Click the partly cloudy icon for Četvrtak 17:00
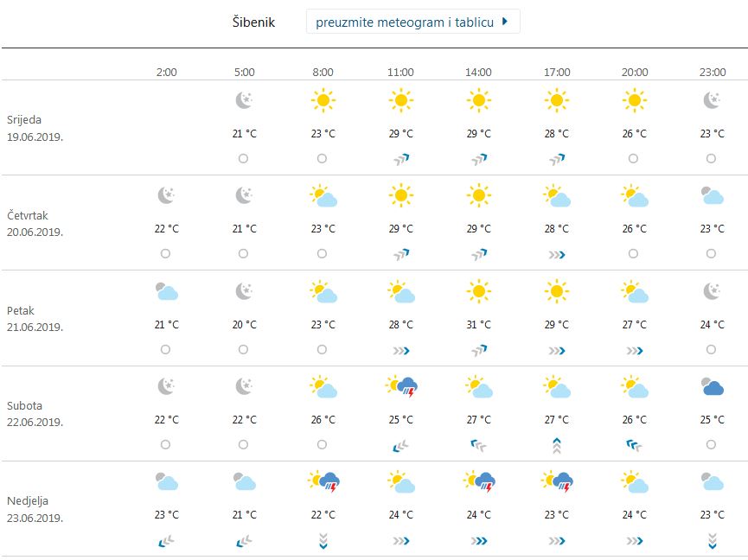Screen dimensions: 748x560 (x=555, y=195)
